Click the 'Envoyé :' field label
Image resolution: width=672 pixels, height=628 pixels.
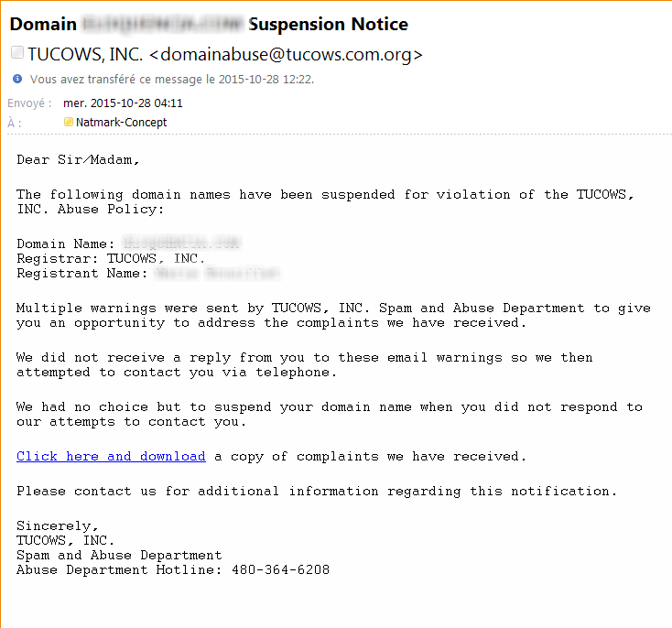coord(29,103)
